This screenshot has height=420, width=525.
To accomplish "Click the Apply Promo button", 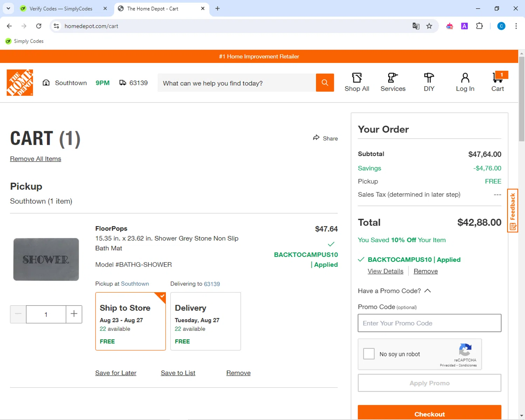I will (x=429, y=383).
